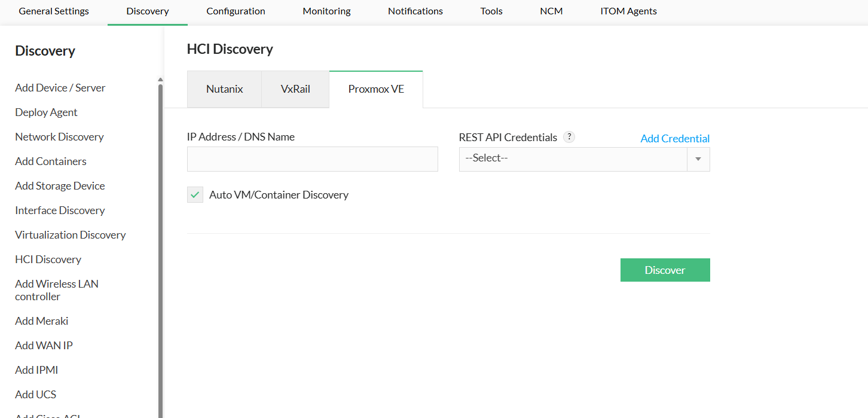
Task: Go to Virtualization Discovery
Action: point(70,235)
